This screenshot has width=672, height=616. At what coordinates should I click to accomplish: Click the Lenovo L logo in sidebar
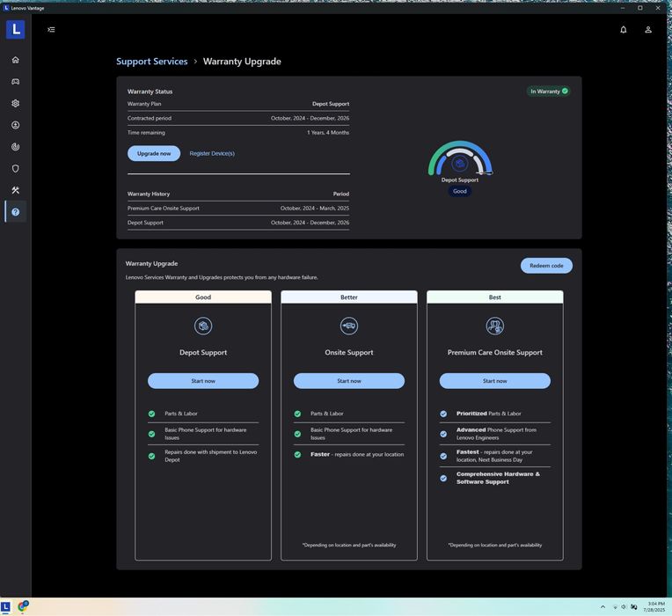[x=16, y=30]
